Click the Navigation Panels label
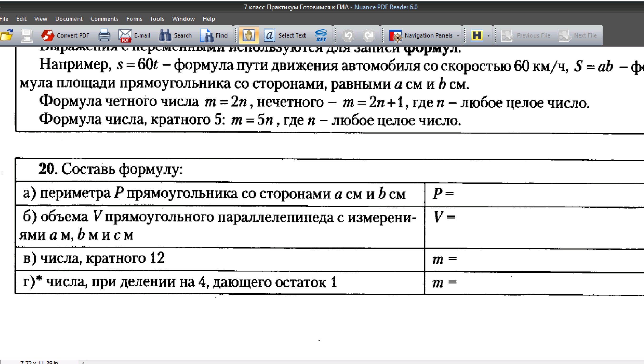Image resolution: width=644 pixels, height=364 pixels. [x=428, y=35]
